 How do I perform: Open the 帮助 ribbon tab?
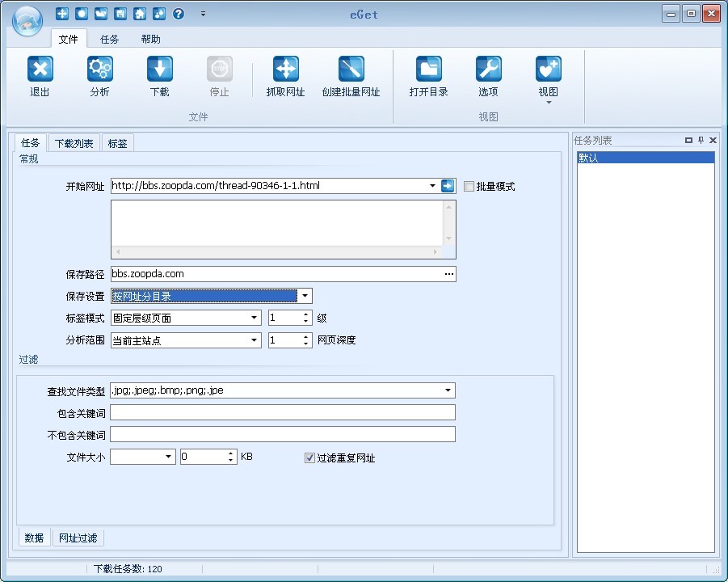(151, 39)
